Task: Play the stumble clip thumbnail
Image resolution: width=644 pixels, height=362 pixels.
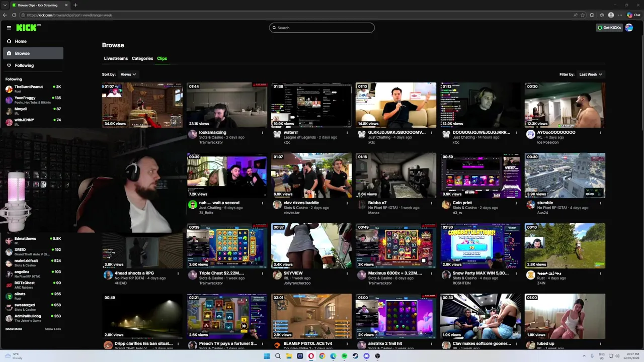Action: coord(565,175)
